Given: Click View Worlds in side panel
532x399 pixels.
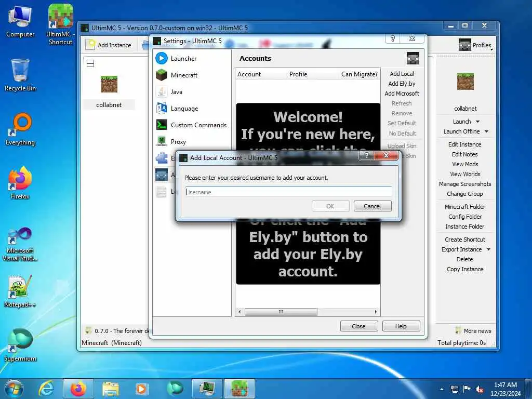Looking at the screenshot, I should [x=465, y=174].
